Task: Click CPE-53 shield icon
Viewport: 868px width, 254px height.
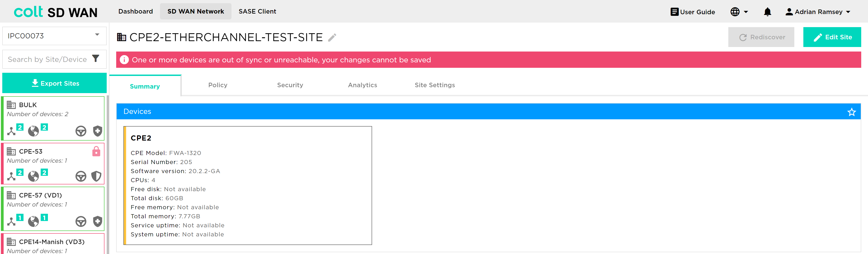Action: click(x=96, y=176)
